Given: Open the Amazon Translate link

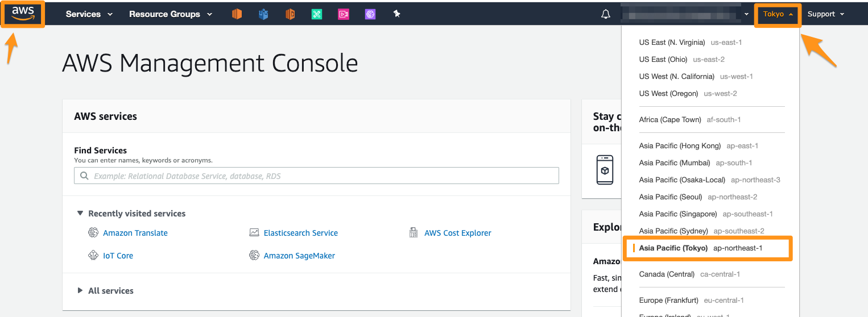Looking at the screenshot, I should 135,233.
